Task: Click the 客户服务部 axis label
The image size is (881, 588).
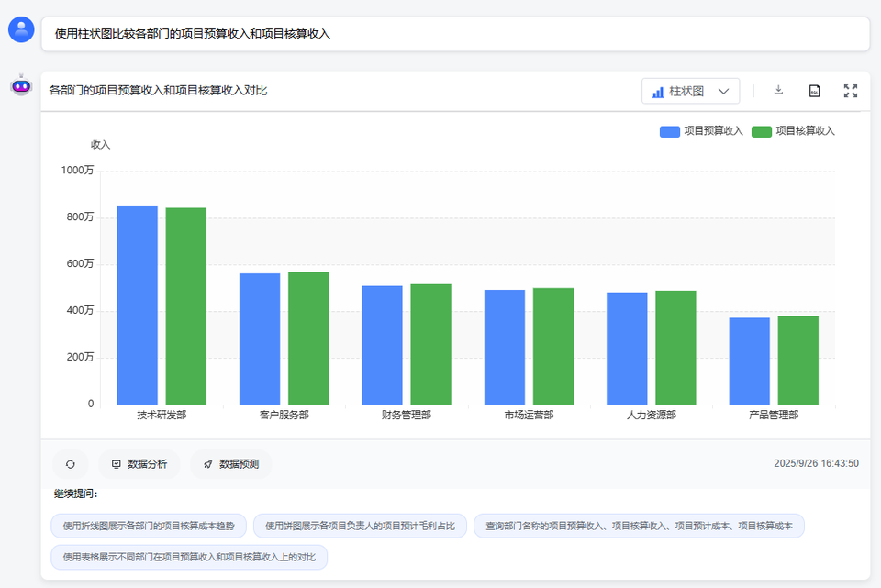Action: [284, 415]
